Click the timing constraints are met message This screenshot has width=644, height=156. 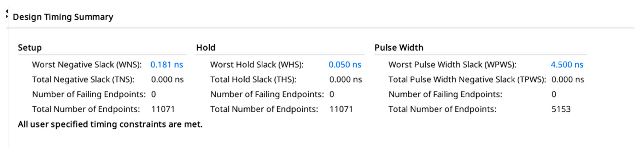(110, 124)
